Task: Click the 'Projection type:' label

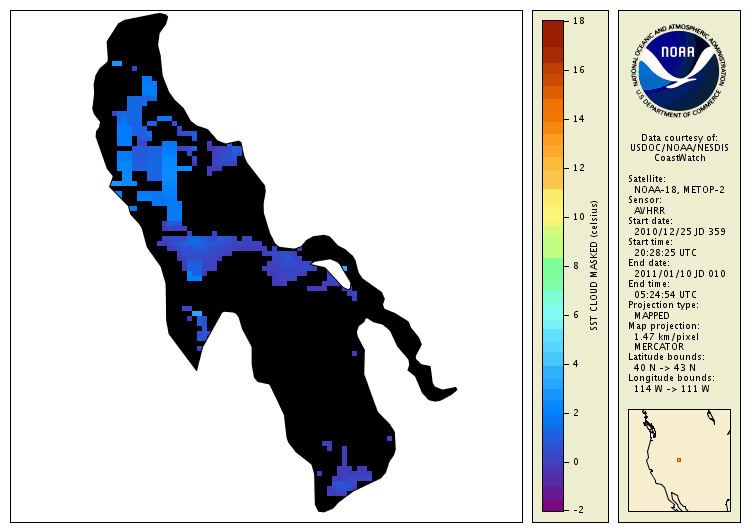Action: click(663, 305)
